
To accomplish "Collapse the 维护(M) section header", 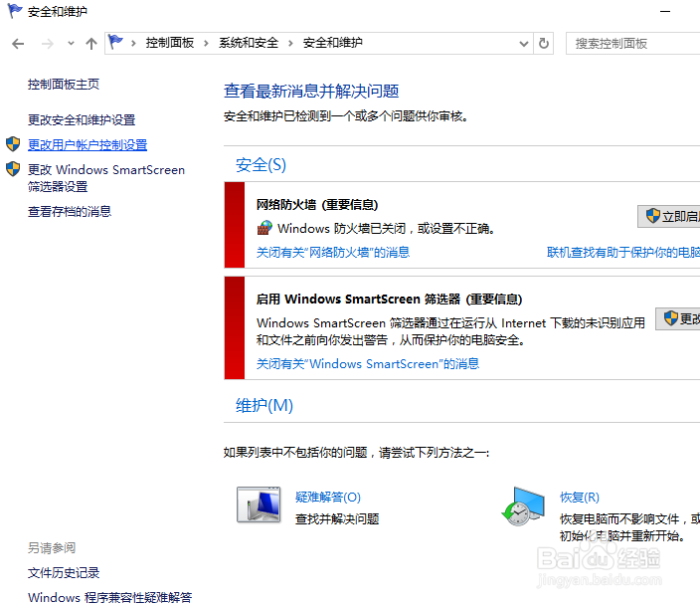I will [264, 405].
